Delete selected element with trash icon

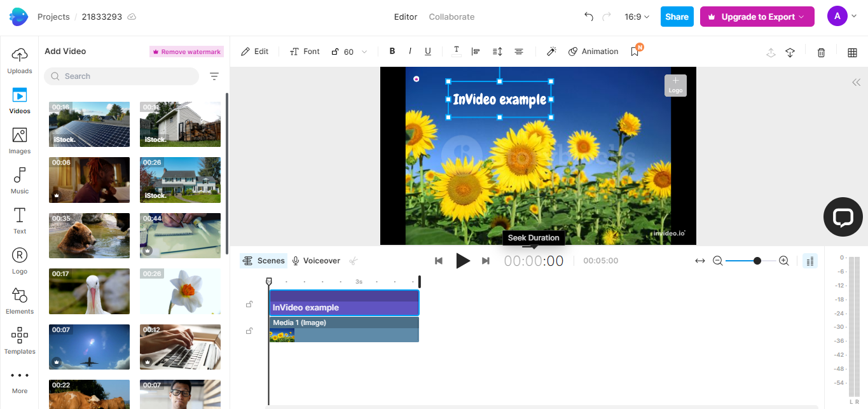821,52
